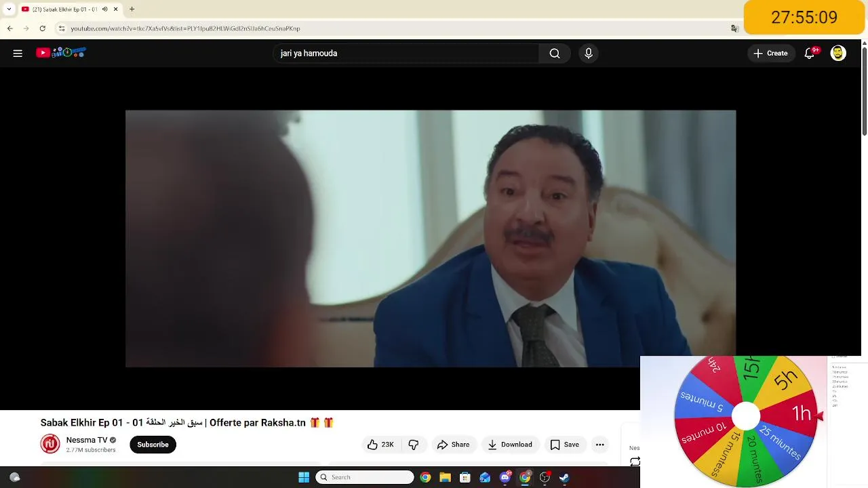Screen dimensions: 868x488
Task: Open OBS Studio from the taskbar
Action: [545, 477]
